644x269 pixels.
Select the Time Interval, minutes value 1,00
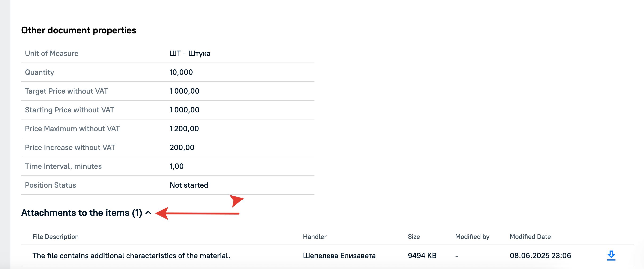coord(177,166)
